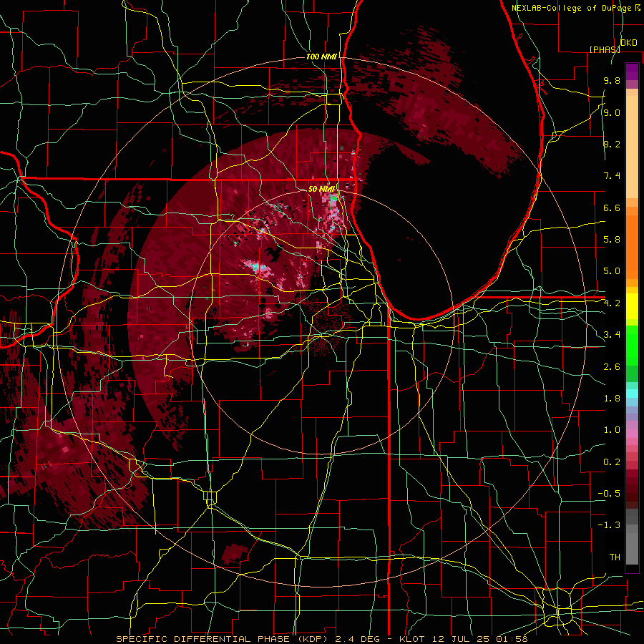The height and width of the screenshot is (644, 644).
Task: Click the TH threshold label on scale
Action: [615, 557]
